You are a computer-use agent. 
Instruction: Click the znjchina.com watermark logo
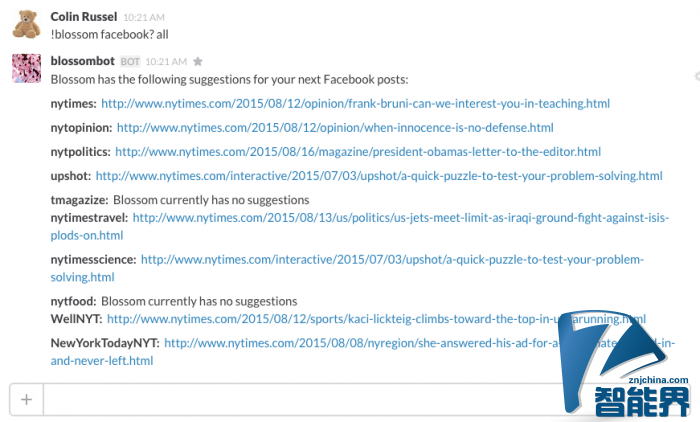627,363
